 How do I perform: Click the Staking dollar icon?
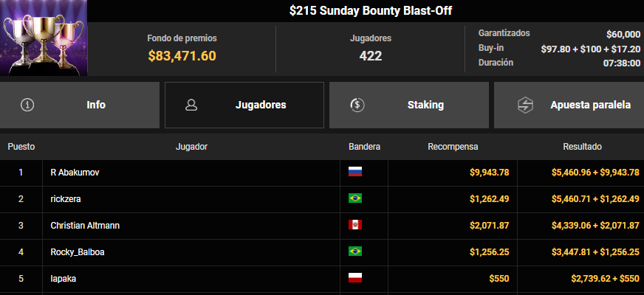click(357, 105)
